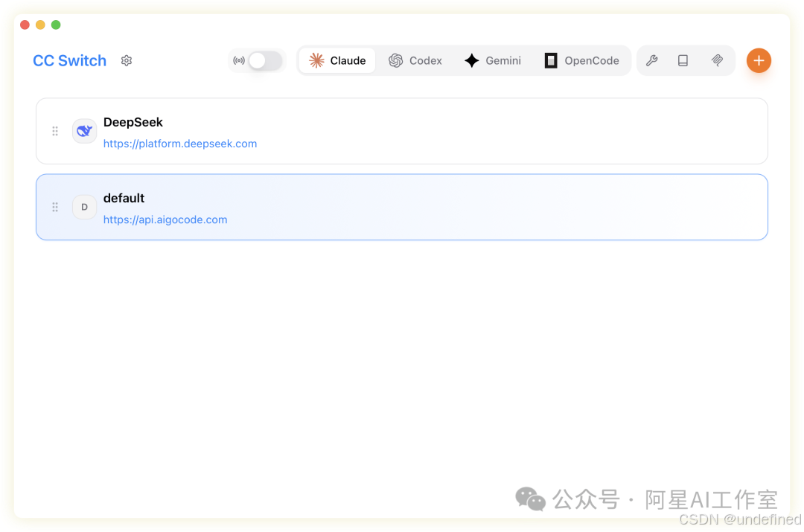Switch to the Gemini tab
Viewport: 804px width, 532px height.
click(493, 60)
